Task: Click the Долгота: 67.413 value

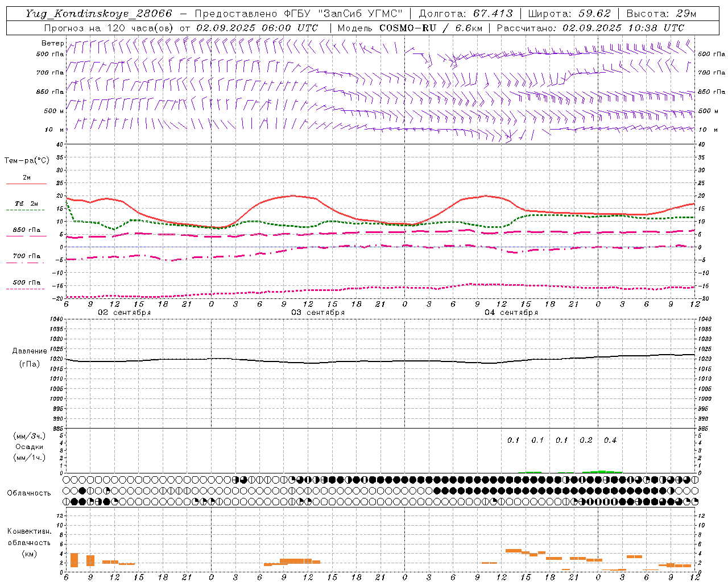Action: point(466,14)
